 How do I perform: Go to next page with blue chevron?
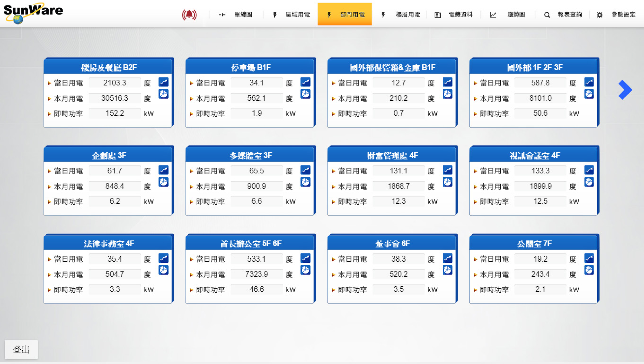tap(625, 90)
